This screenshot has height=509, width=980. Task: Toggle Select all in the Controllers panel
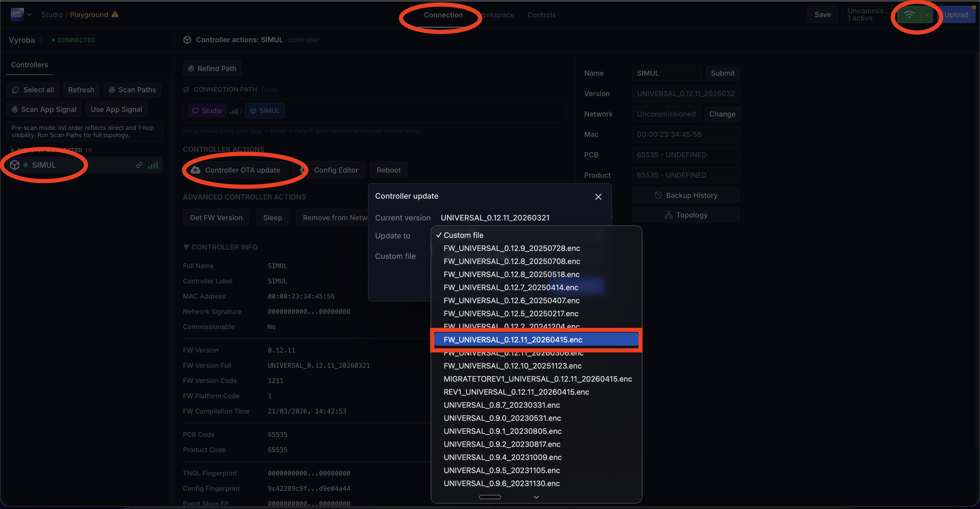pyautogui.click(x=33, y=90)
